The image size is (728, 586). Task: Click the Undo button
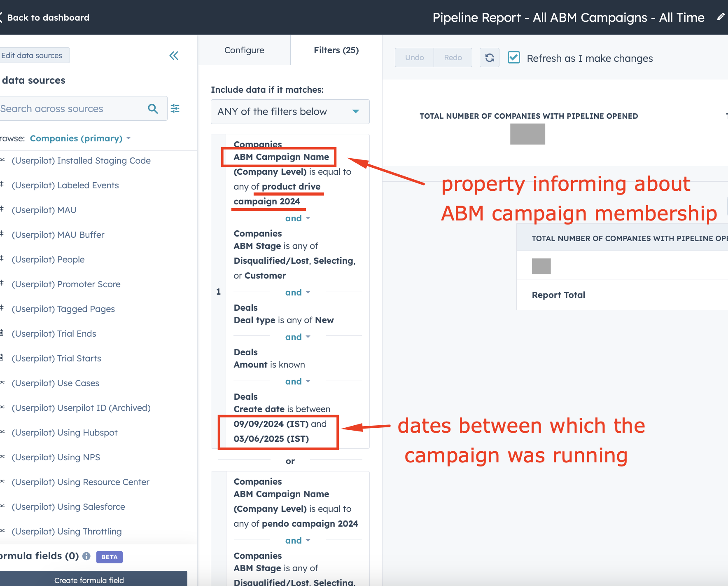click(x=414, y=58)
